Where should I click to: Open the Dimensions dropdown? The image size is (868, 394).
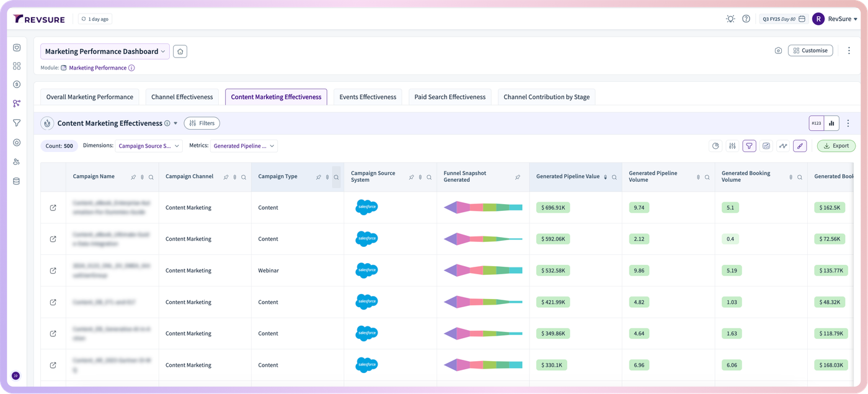click(149, 146)
